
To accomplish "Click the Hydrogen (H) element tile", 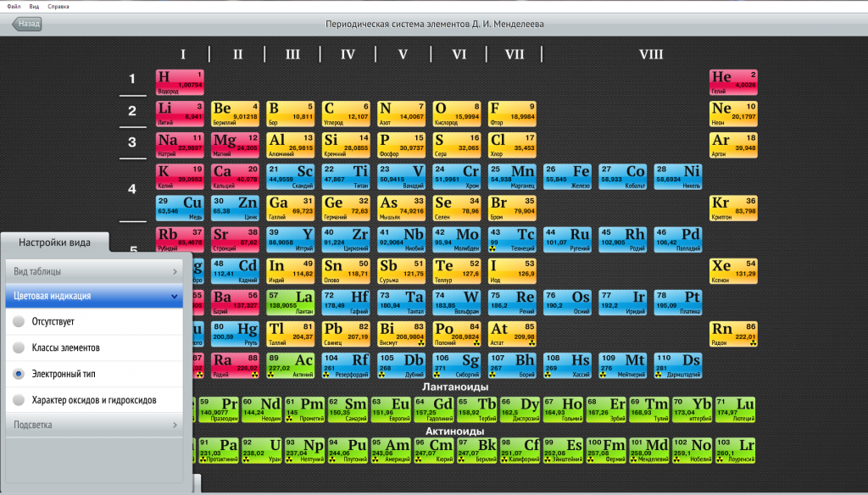I will coord(180,81).
